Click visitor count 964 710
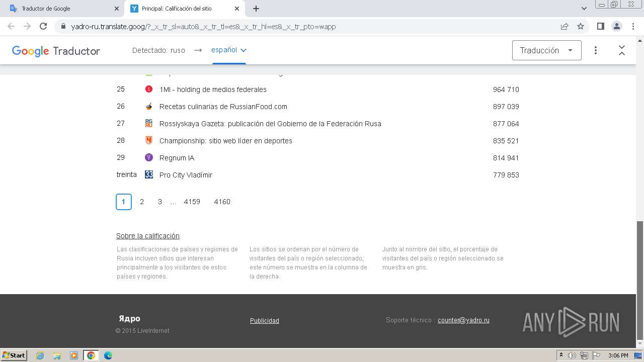 pyautogui.click(x=506, y=89)
